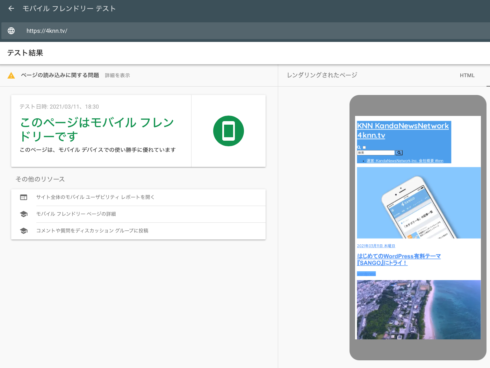Image resolution: width=490 pixels, height=368 pixels.
Task: Click the green mobile-friendly phone icon
Action: [x=228, y=131]
